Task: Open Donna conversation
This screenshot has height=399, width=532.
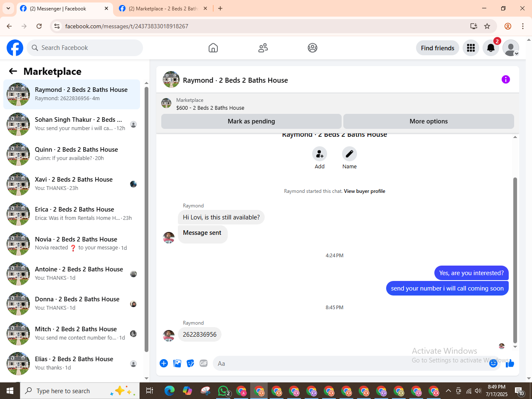Action: tap(72, 304)
